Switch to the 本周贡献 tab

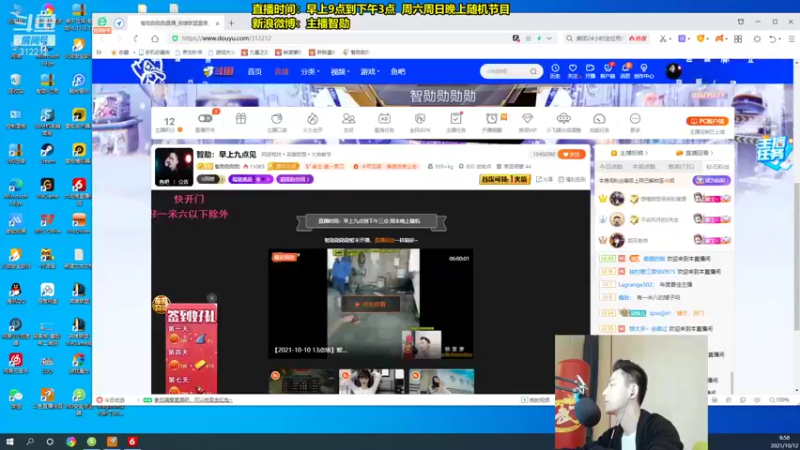644,167
